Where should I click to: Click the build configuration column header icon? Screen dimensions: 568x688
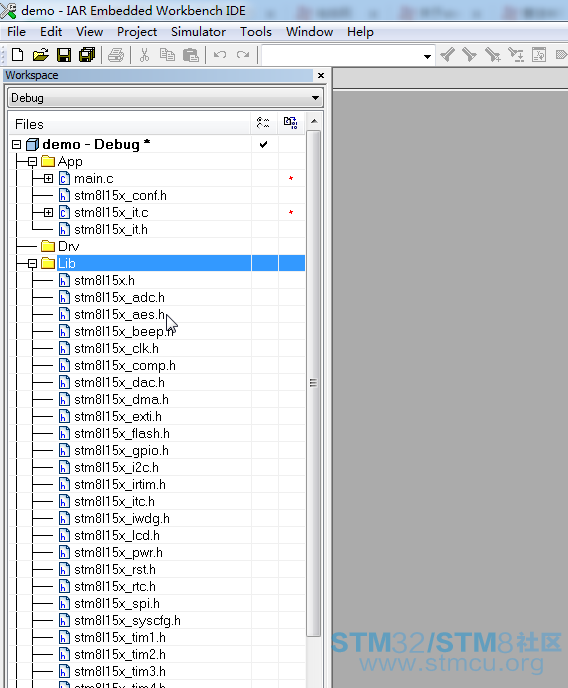263,123
